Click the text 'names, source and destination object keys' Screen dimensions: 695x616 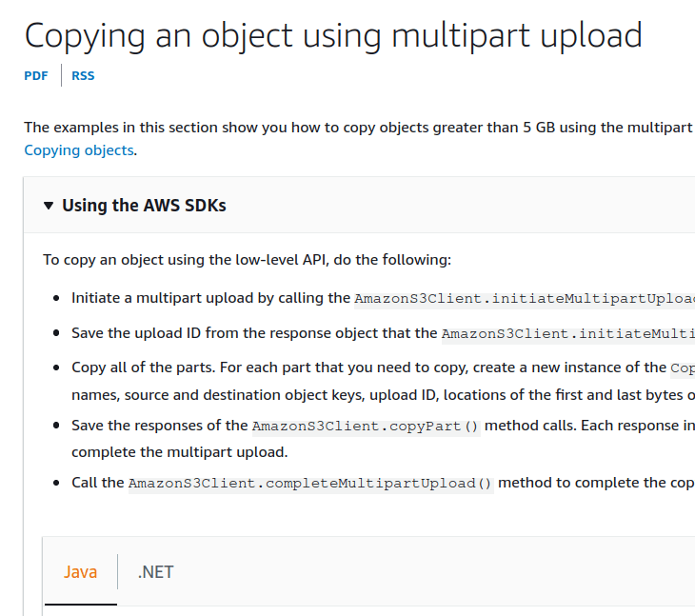coord(219,395)
